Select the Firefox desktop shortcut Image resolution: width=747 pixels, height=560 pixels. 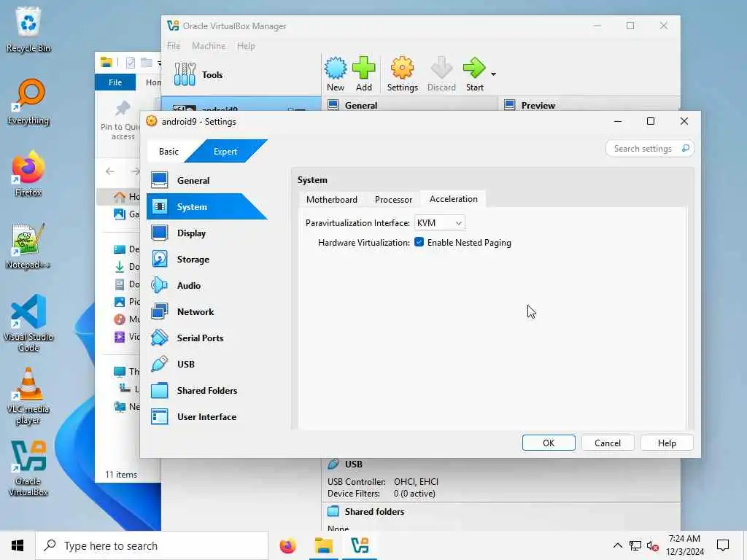tap(28, 174)
